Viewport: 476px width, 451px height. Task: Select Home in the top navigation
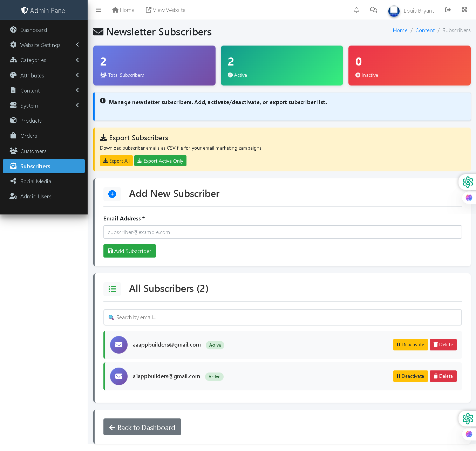123,10
